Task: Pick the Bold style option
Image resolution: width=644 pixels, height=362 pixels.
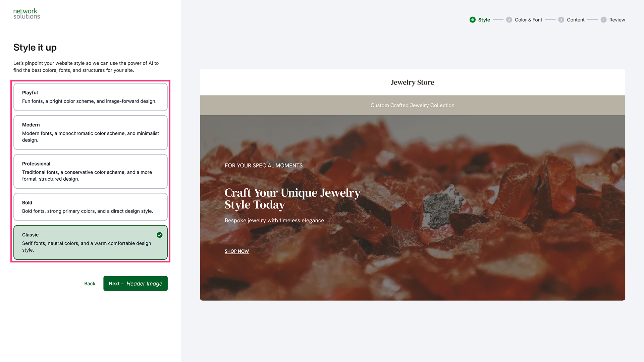Action: (x=91, y=207)
